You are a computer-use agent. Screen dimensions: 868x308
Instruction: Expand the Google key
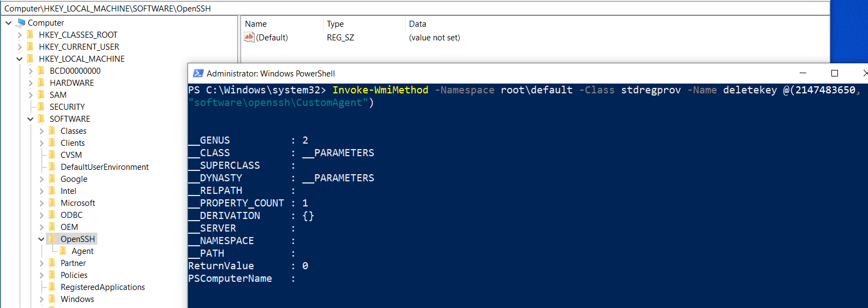pos(42,179)
